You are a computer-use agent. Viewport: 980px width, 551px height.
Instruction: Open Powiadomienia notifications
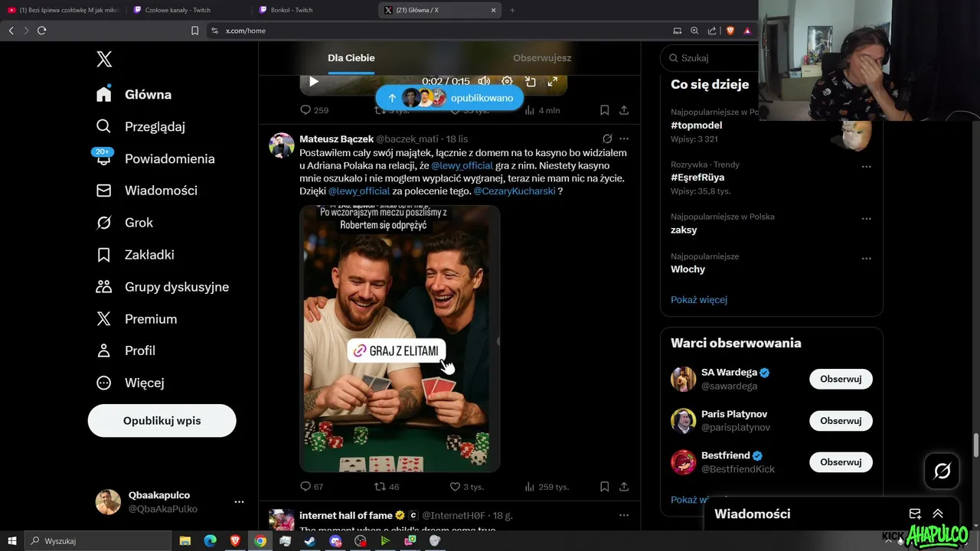pos(155,158)
